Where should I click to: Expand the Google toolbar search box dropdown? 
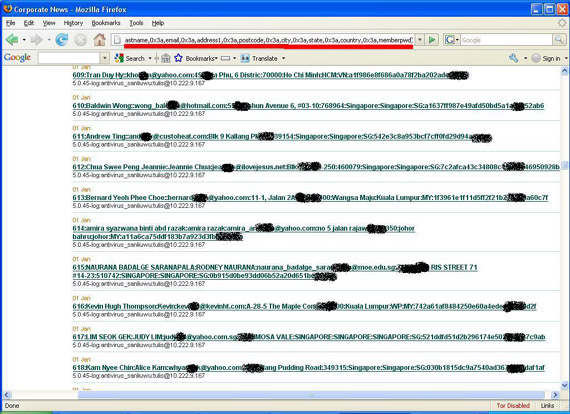(x=105, y=58)
